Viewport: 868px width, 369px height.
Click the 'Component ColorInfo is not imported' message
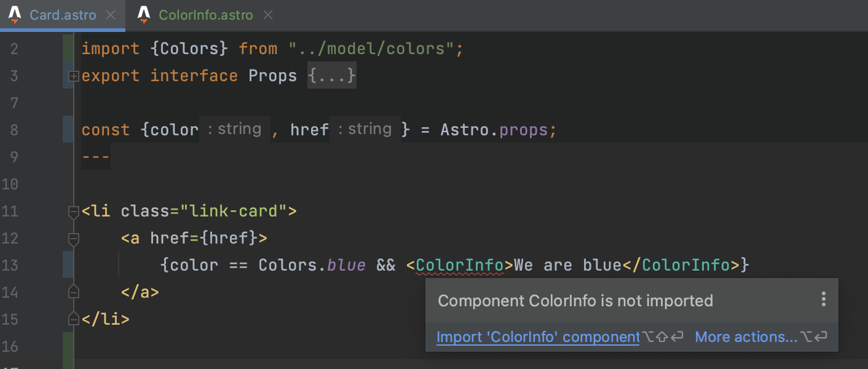[x=575, y=300]
